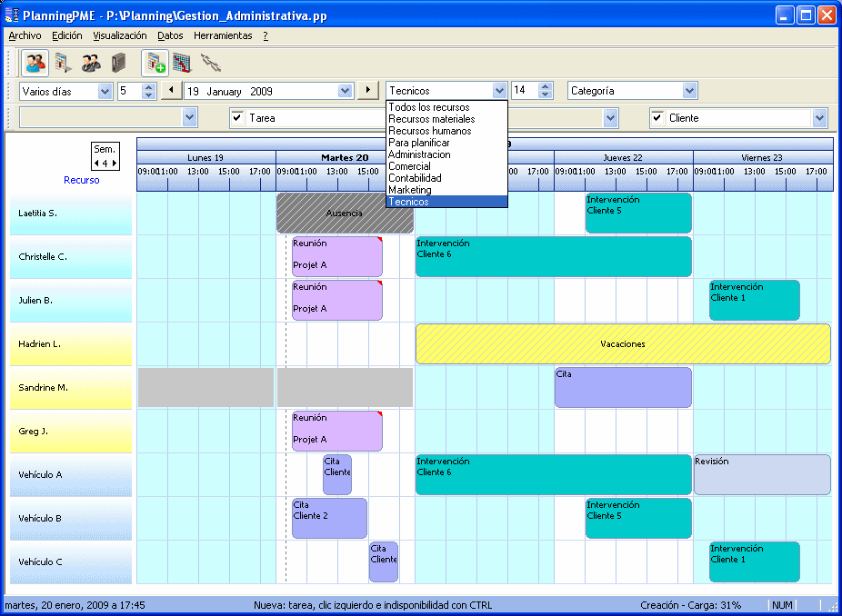The width and height of the screenshot is (842, 616).
Task: Click the Viernes 23 day header
Action: click(763, 157)
